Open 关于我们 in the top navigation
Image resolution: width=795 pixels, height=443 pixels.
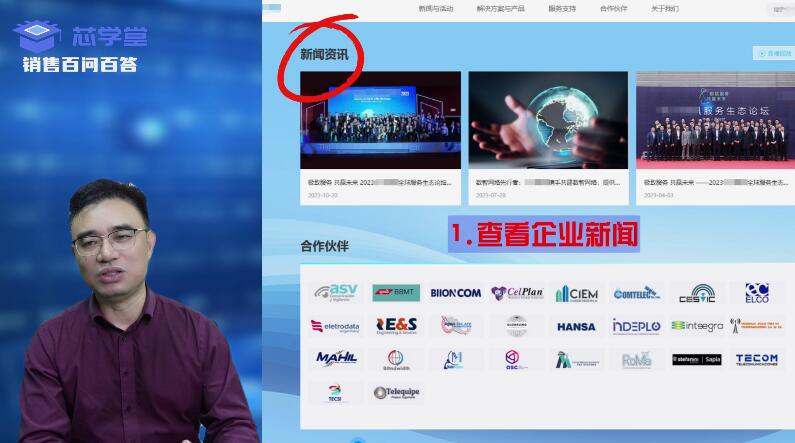click(665, 8)
